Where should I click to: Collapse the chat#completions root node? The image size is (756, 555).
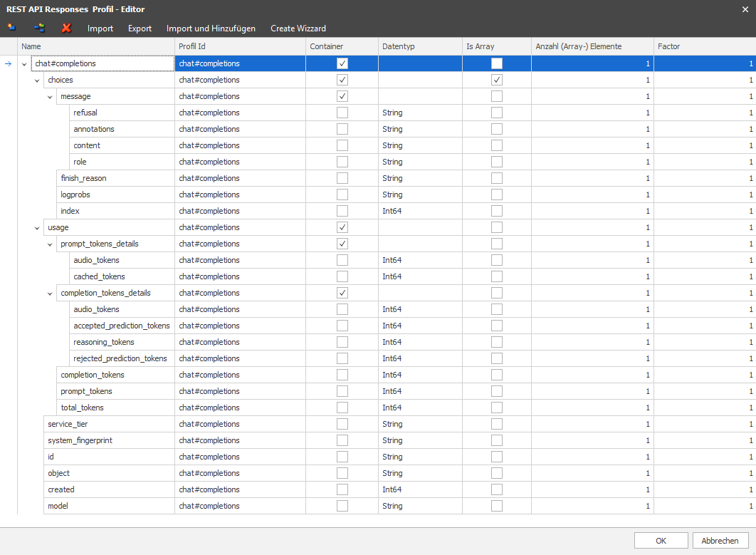24,64
